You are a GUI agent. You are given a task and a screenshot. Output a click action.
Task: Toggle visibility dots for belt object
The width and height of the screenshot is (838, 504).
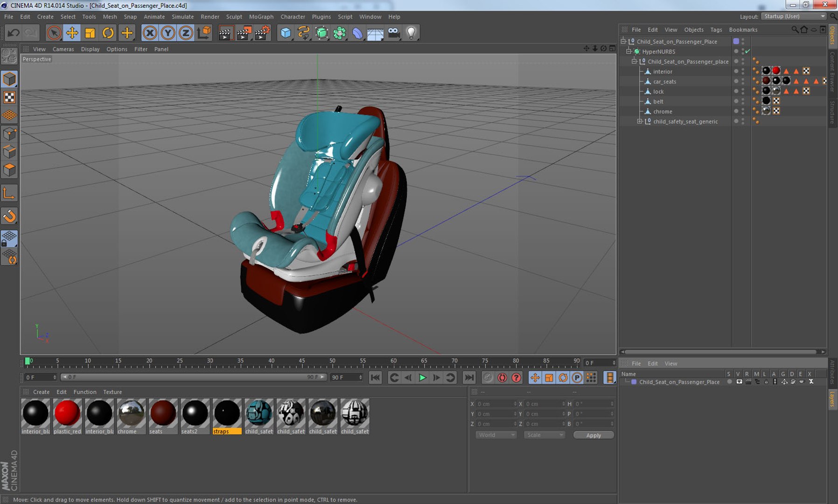pyautogui.click(x=743, y=101)
